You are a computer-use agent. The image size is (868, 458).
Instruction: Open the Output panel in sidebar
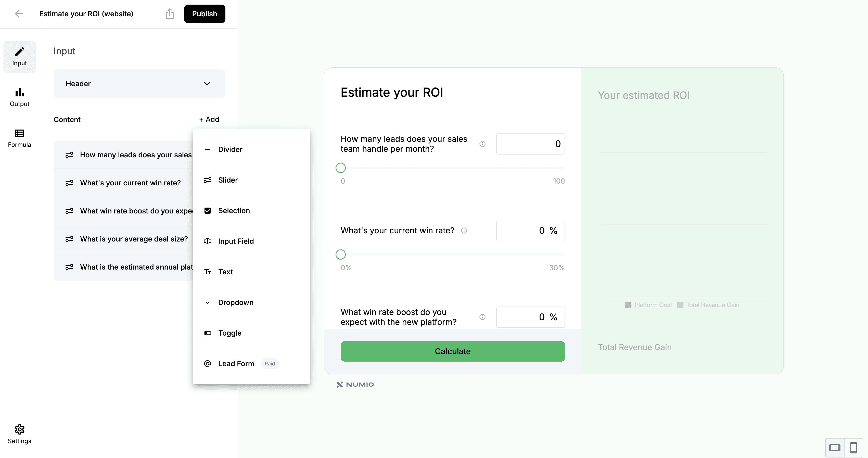pos(20,97)
